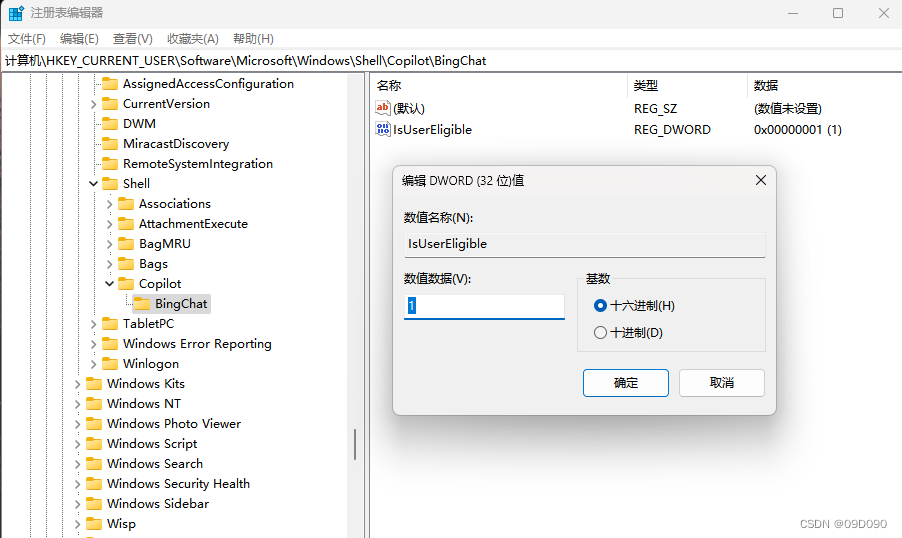Select the Windows Security Health tree item
The image size is (902, 538).
(178, 483)
